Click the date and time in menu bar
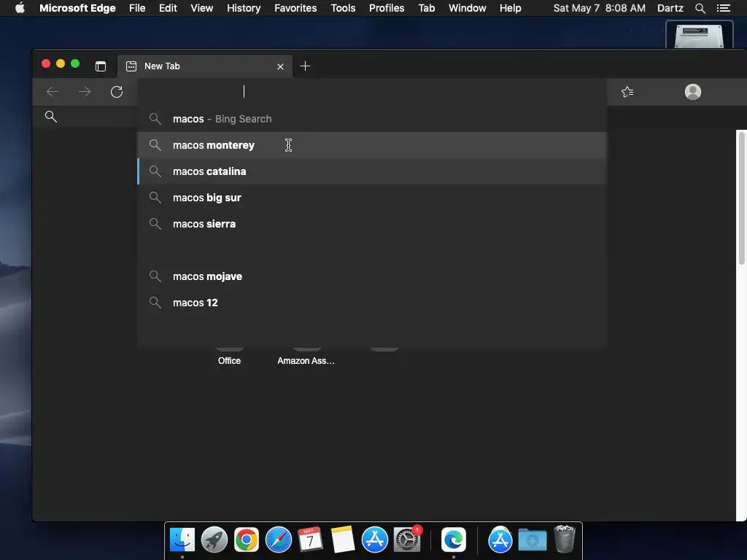The height and width of the screenshot is (560, 747). 600,8
